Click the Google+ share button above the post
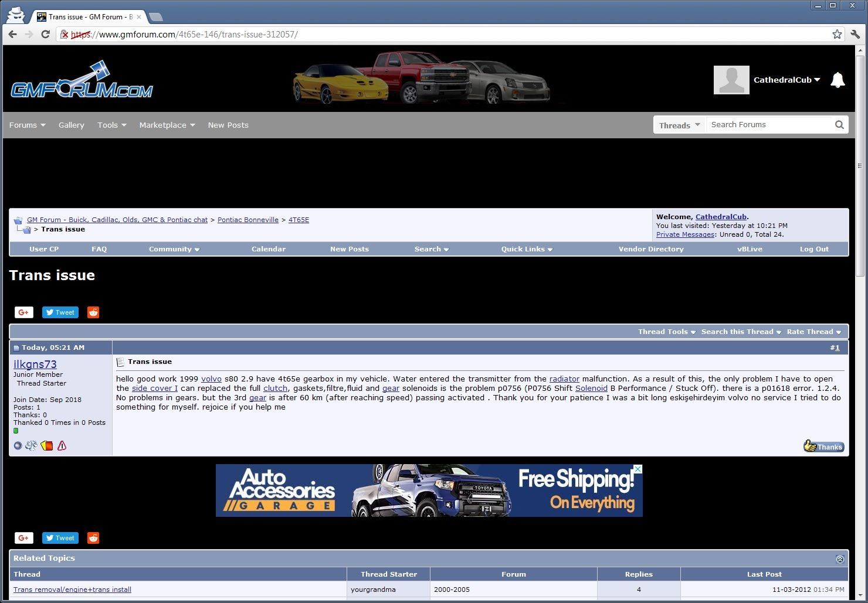 (x=24, y=312)
